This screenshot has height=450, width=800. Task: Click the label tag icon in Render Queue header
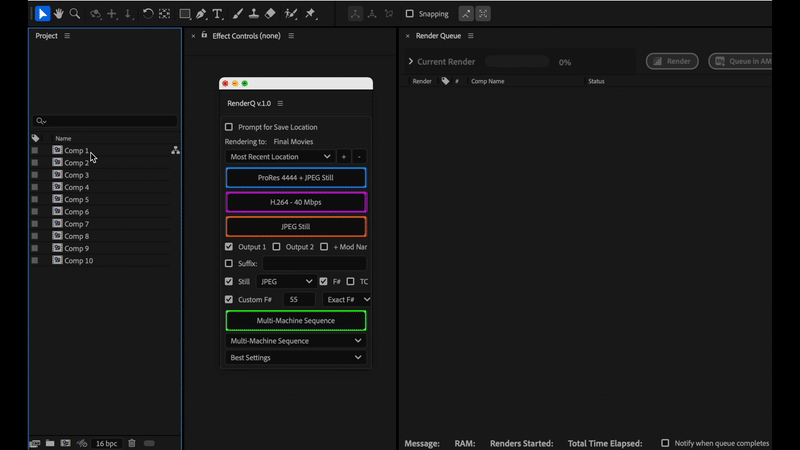pyautogui.click(x=445, y=81)
